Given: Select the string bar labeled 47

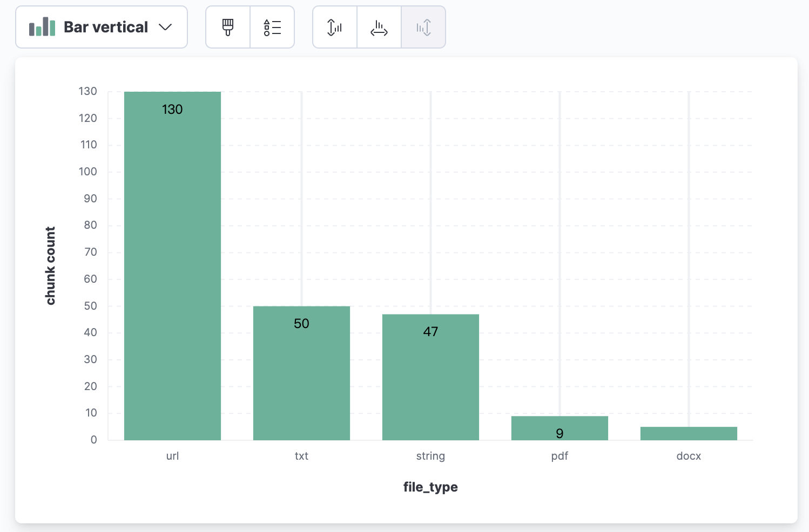Looking at the screenshot, I should tap(430, 377).
